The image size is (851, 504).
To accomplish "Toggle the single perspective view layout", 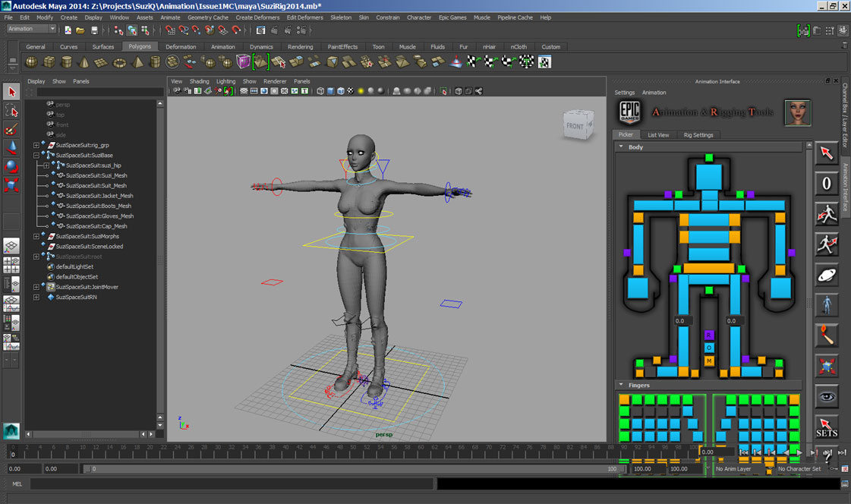I will [11, 246].
